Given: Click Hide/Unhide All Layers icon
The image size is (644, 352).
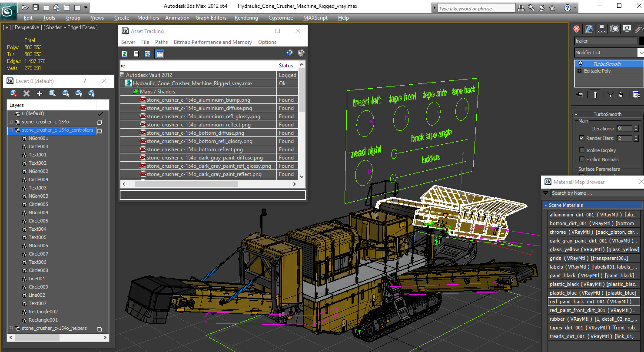Looking at the screenshot, I should (79, 93).
